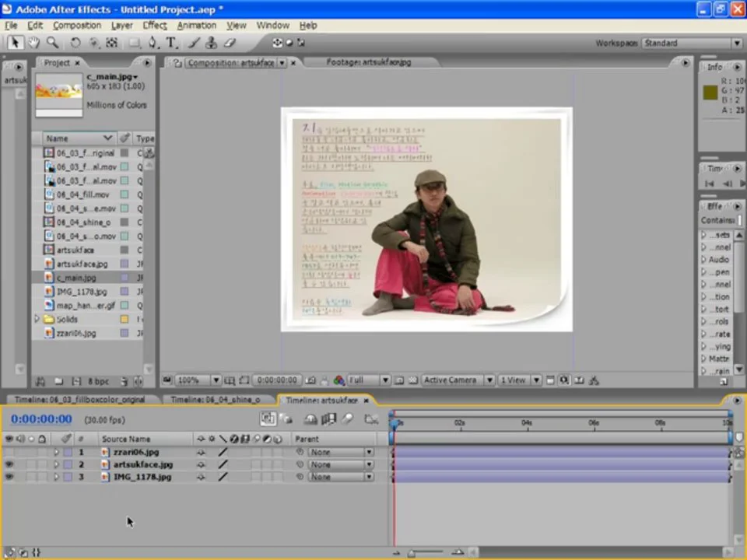Select the Zoom magnifier tool

pyautogui.click(x=52, y=43)
